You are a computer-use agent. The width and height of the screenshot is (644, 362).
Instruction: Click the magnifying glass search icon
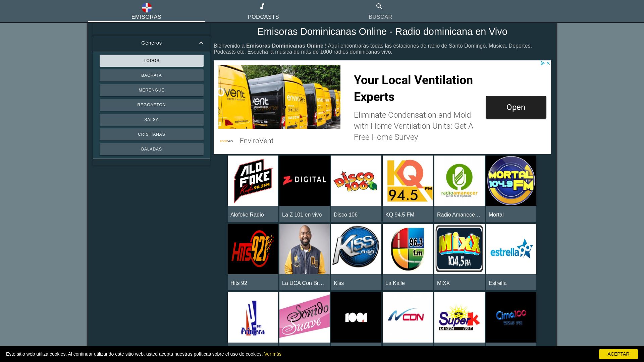[x=379, y=6]
